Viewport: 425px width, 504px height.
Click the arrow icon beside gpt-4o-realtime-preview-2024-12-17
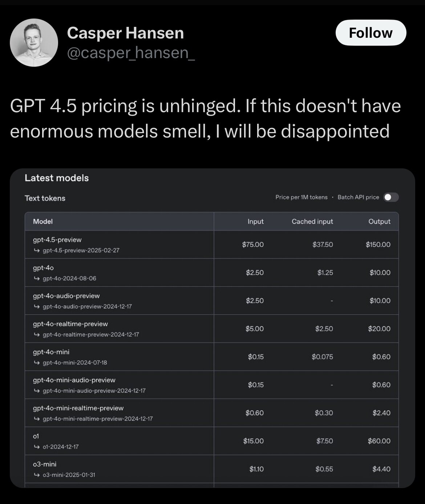(x=36, y=335)
